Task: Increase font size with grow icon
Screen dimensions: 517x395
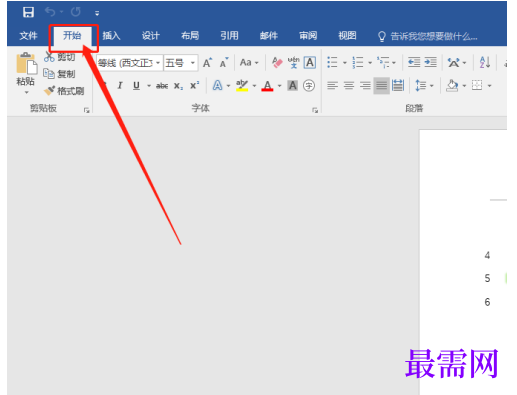Action: [207, 63]
